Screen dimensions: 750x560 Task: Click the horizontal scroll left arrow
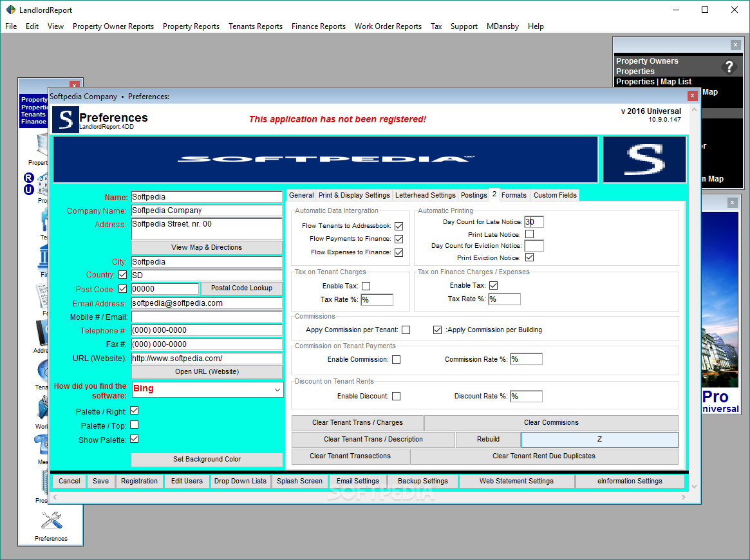[x=55, y=498]
